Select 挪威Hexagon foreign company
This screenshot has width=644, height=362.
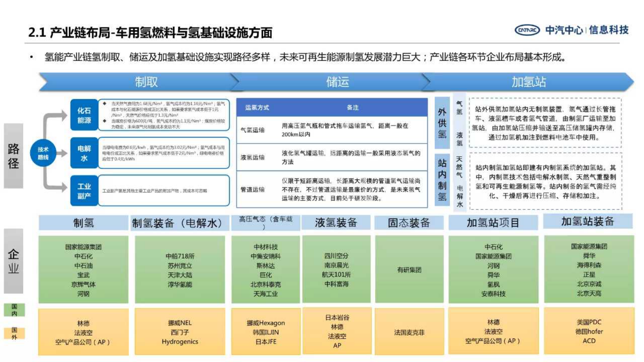[266, 323]
